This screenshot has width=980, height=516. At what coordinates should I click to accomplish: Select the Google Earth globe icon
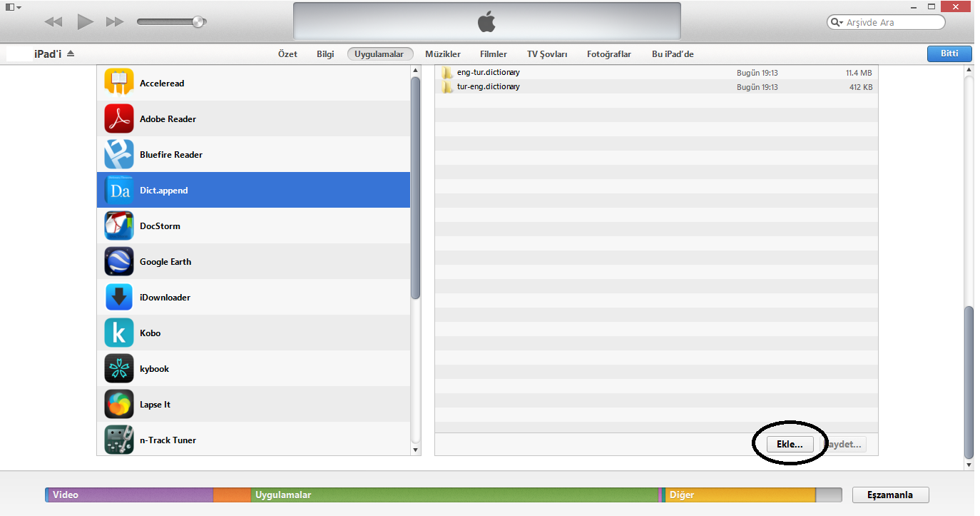pyautogui.click(x=119, y=261)
